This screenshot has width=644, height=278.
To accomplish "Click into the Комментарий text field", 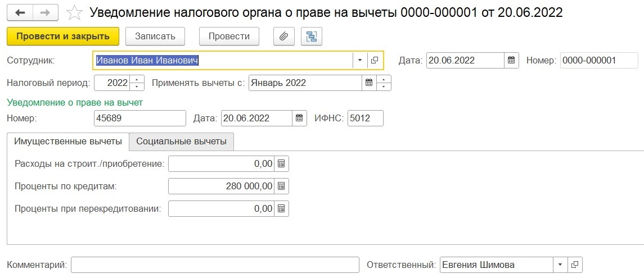I will 215,265.
